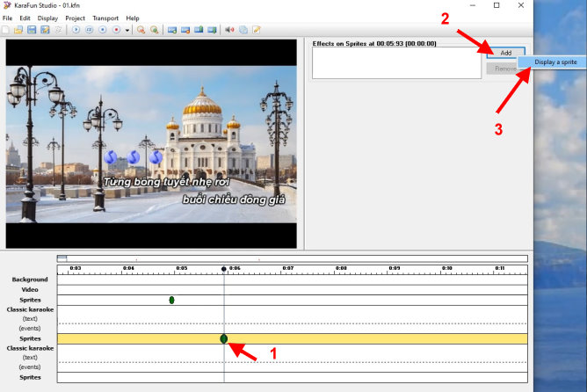This screenshot has height=392, width=587.
Task: Expand the dropdown arrow beside Record button
Action: 127,30
